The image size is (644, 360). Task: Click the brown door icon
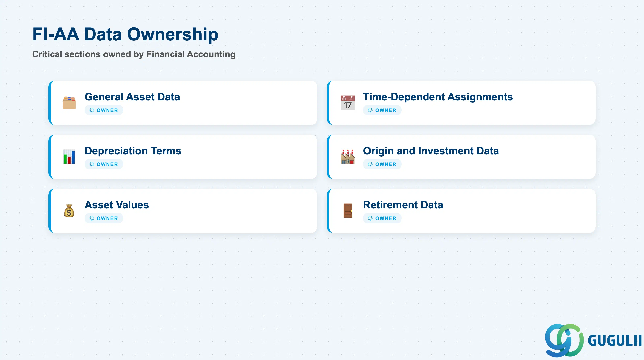348,211
